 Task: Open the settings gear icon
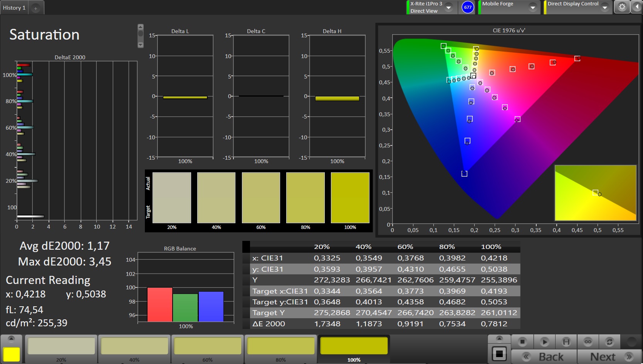(x=622, y=7)
